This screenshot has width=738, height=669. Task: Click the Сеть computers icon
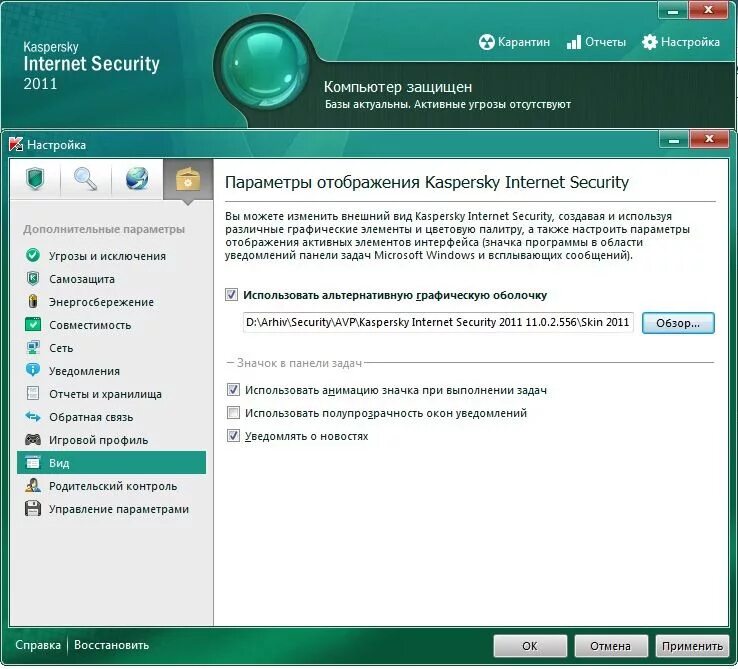click(32, 347)
